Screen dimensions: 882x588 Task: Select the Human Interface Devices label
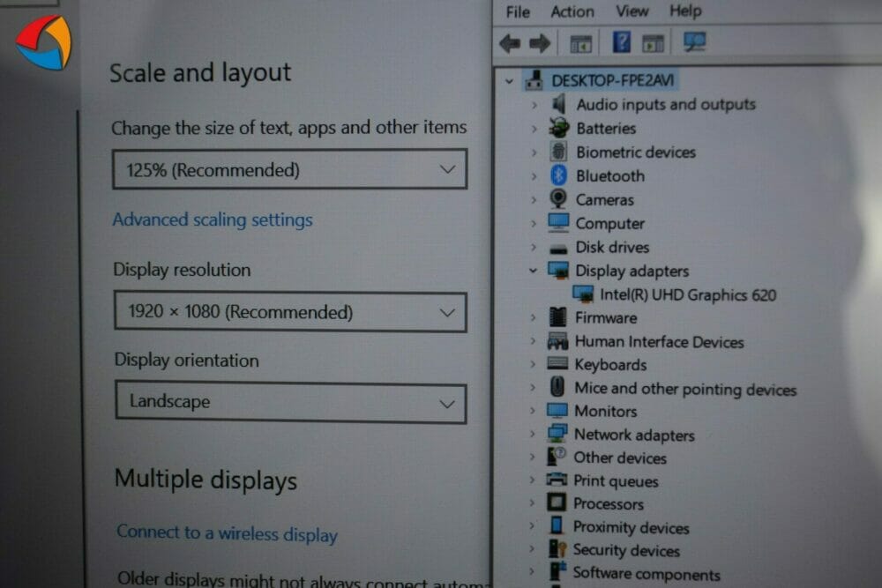659,342
